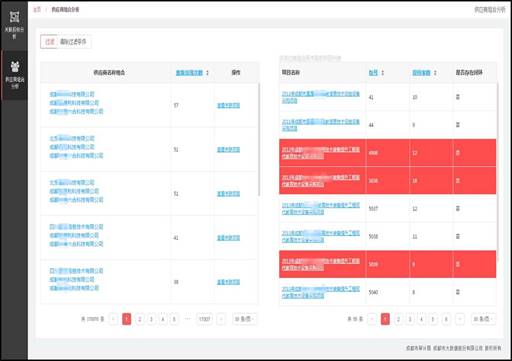Go to next page in left table pagination
The width and height of the screenshot is (512, 361).
pos(221,319)
